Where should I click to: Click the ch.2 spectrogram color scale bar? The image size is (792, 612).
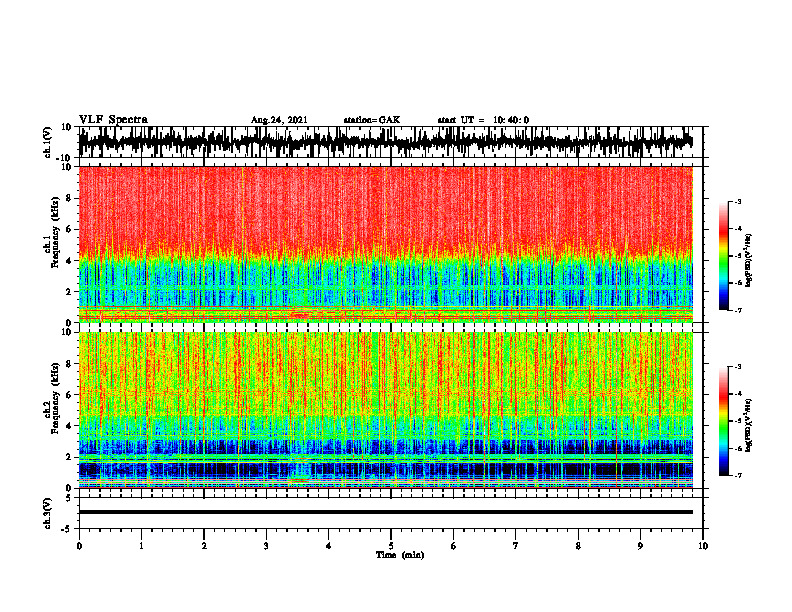[724, 421]
